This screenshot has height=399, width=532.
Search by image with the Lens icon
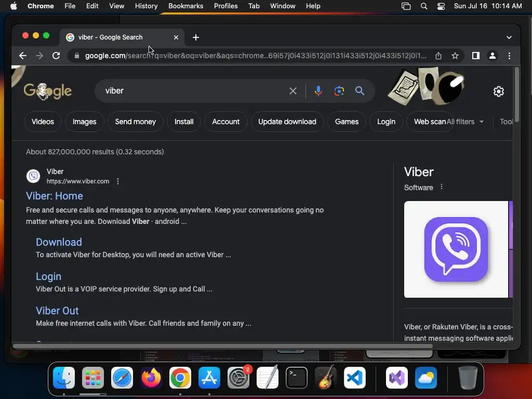pyautogui.click(x=339, y=91)
